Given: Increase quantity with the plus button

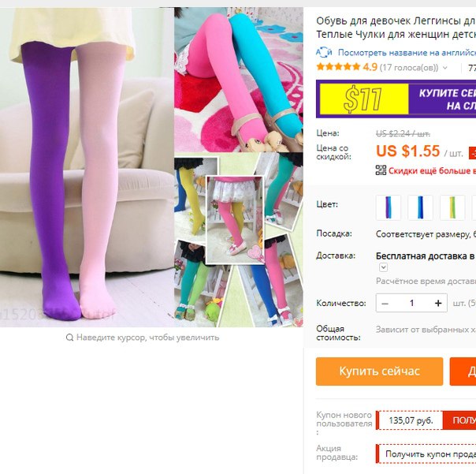Looking at the screenshot, I should 438,303.
